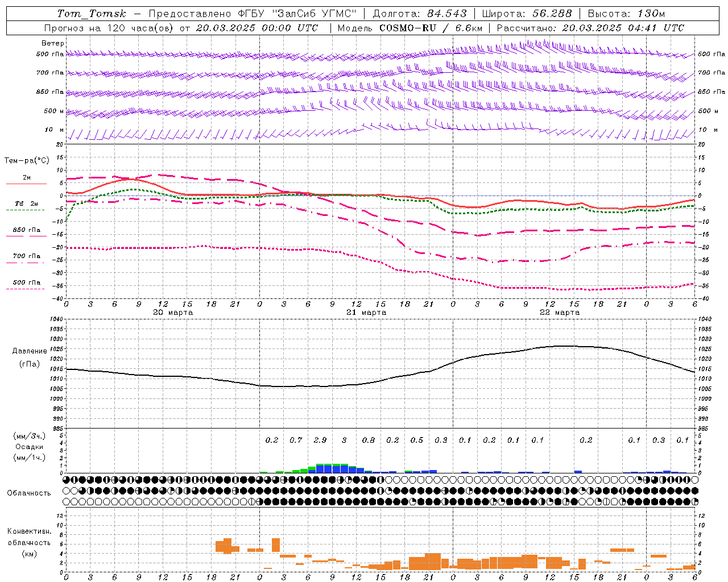Image resolution: width=728 pixels, height=582 pixels.
Task: Click the '700 гПа' temperature legend entry
Action: tap(27, 256)
